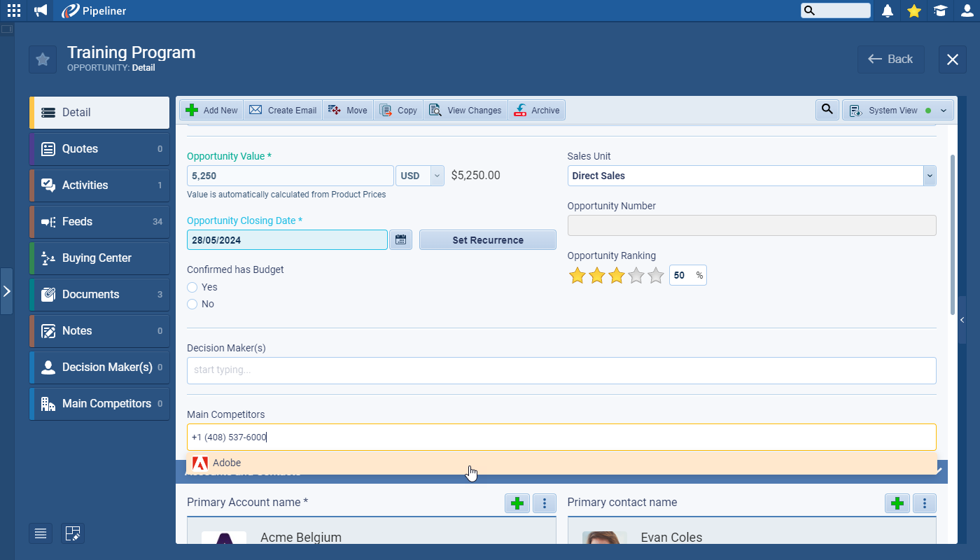Open the System View dropdown
Viewport: 980px width, 560px height.
[899, 110]
